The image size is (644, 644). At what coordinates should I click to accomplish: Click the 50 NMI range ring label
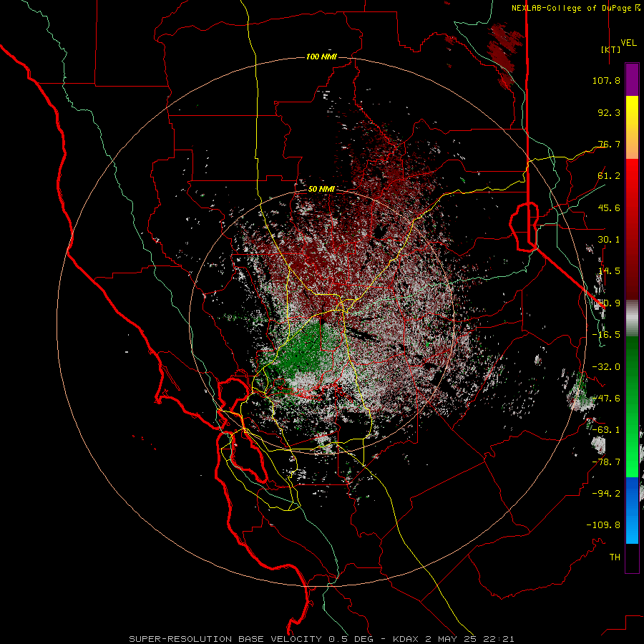click(x=321, y=189)
